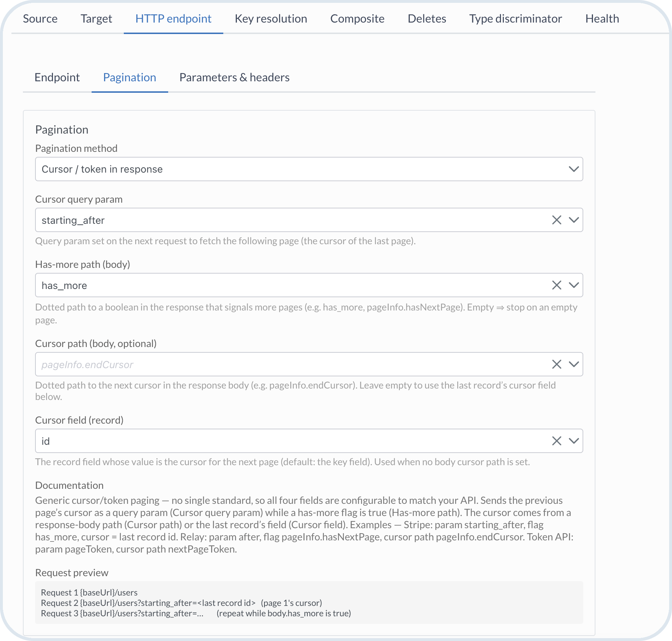This screenshot has height=641, width=672.
Task: Expand the Cursor field (record) options
Action: coord(574,441)
